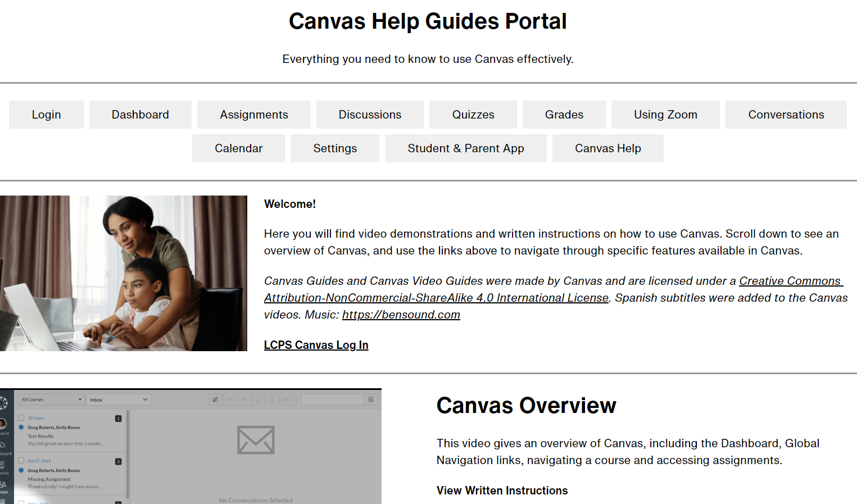The image size is (857, 504).
Task: Play the Canvas Overview video thumbnail
Action: [x=191, y=446]
